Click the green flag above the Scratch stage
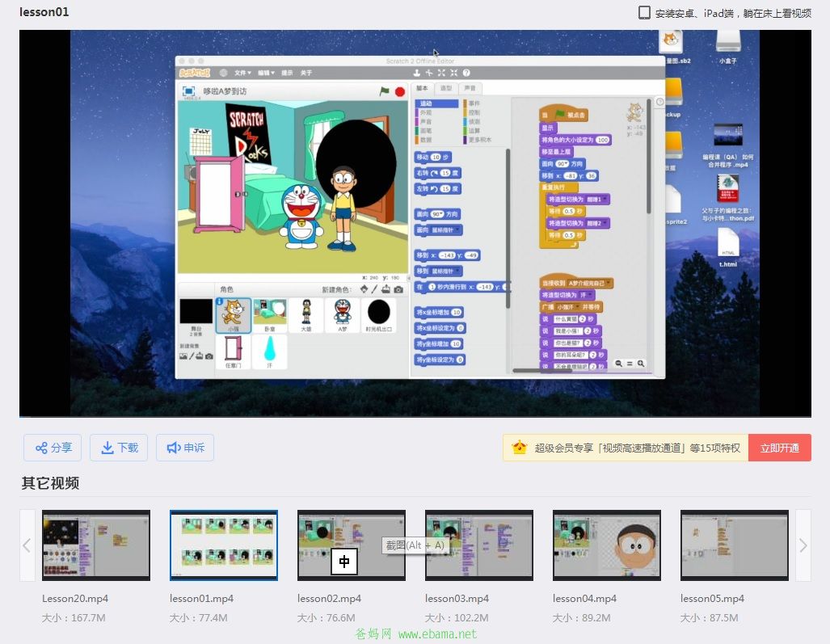The width and height of the screenshot is (830, 644). point(385,91)
